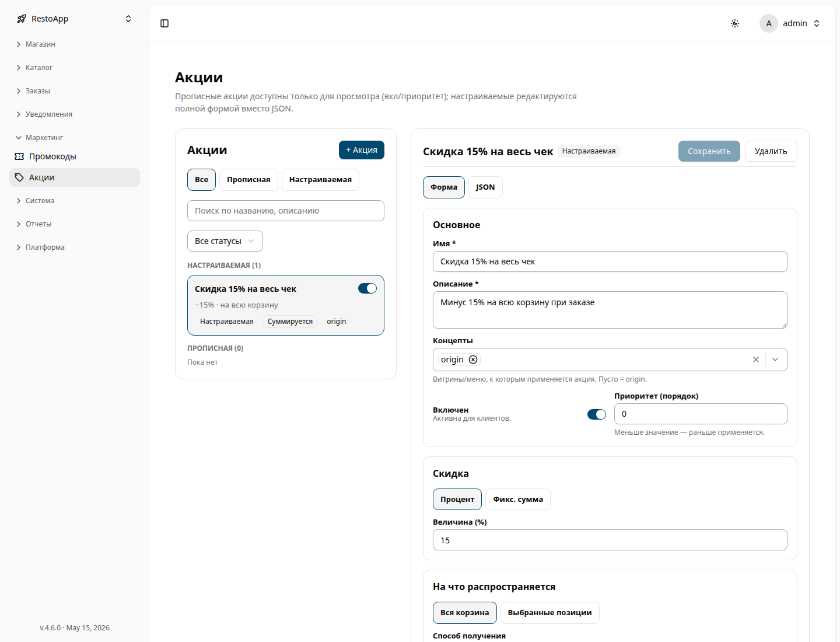Click the Удалить button
This screenshot has height=642, width=840.
(x=771, y=151)
